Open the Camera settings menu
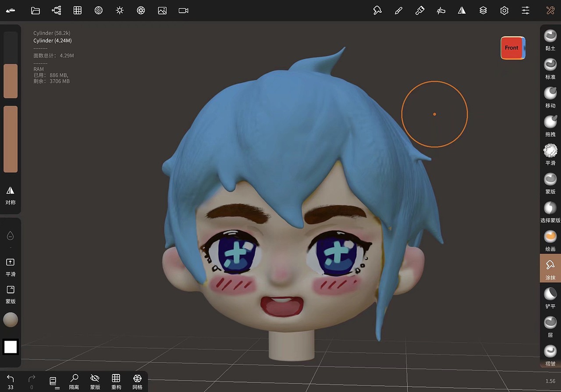Viewport: 561px width, 392px height. [x=184, y=11]
